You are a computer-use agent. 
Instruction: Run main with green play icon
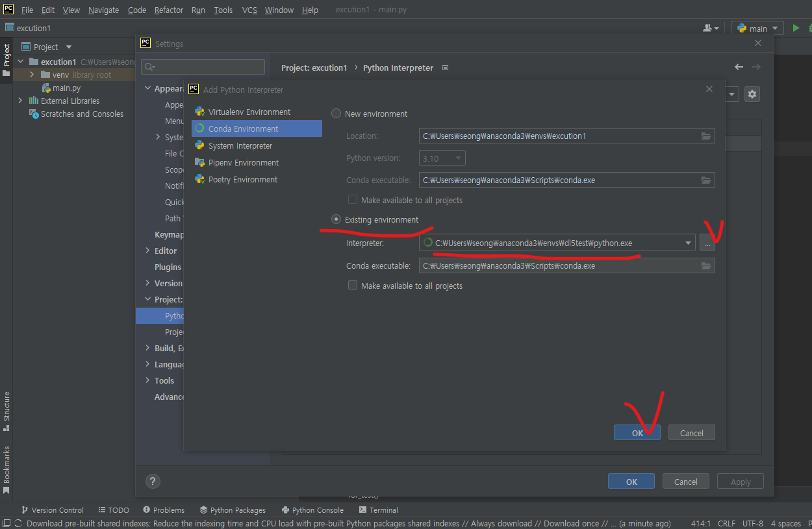pos(796,28)
